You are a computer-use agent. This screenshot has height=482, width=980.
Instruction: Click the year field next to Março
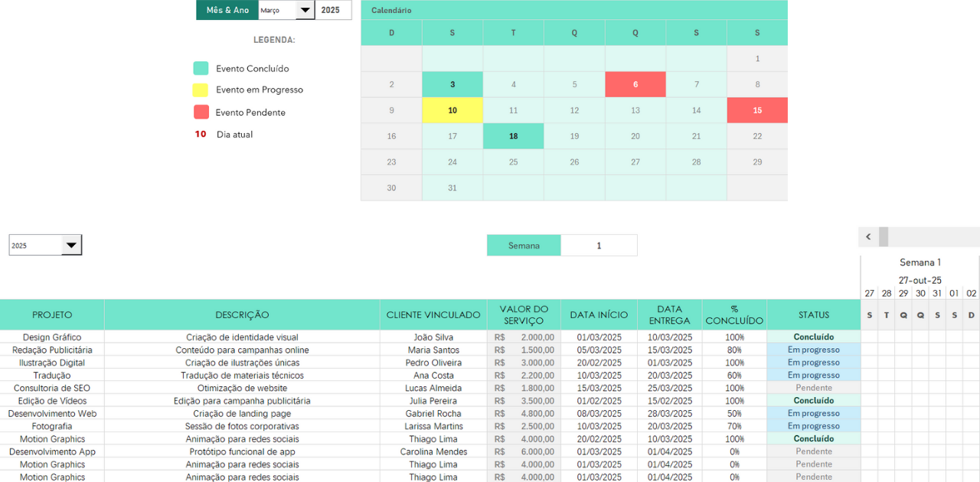[x=332, y=11]
